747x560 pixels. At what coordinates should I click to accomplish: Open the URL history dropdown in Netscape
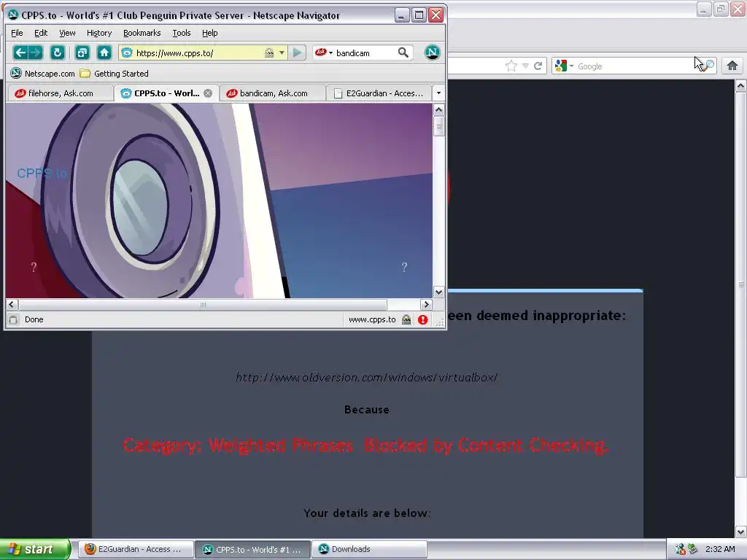click(282, 52)
